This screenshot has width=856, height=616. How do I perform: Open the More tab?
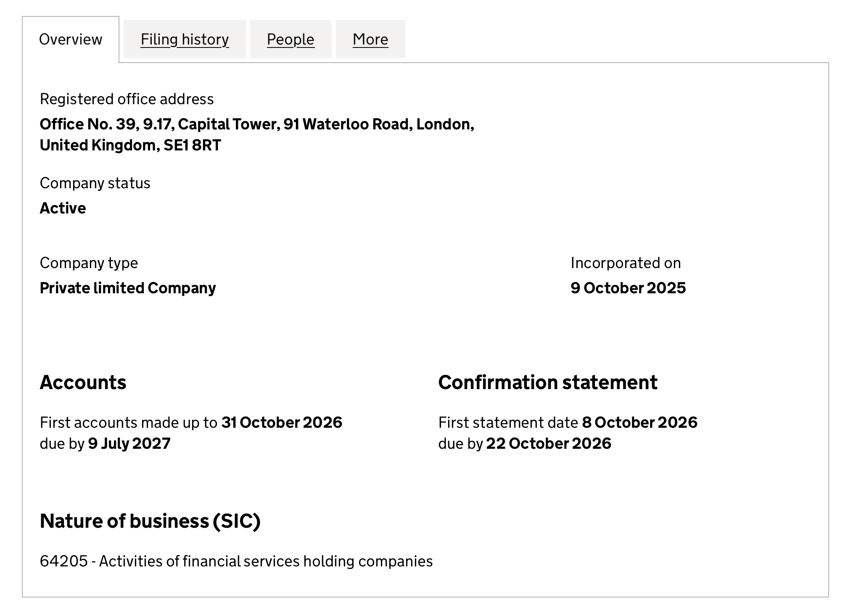(370, 39)
